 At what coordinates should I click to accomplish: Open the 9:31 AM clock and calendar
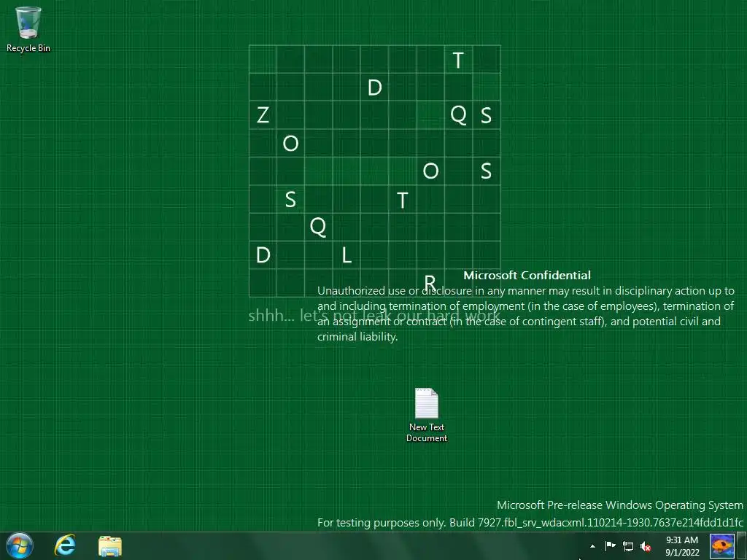[x=682, y=546]
